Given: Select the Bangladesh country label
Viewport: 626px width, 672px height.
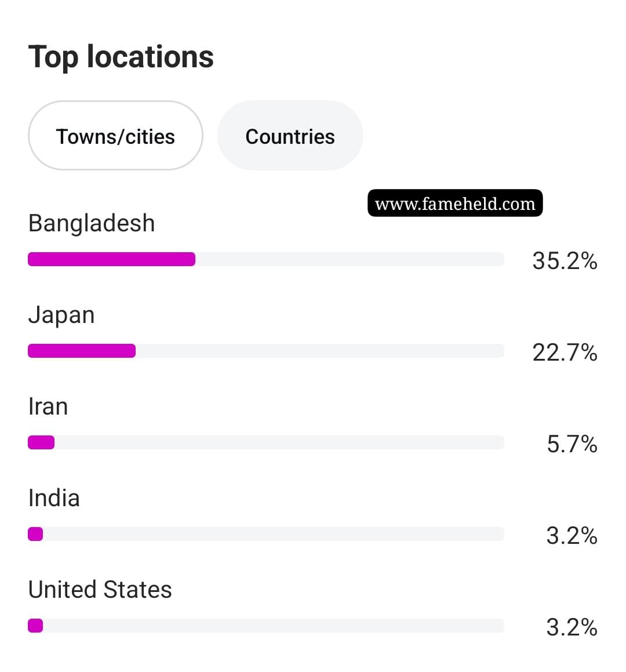Looking at the screenshot, I should pyautogui.click(x=92, y=223).
